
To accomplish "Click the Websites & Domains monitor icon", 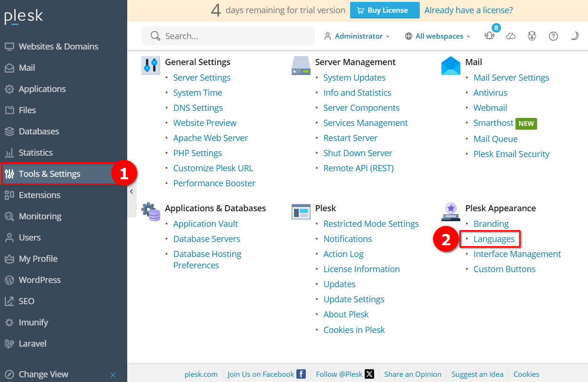I will (x=9, y=47).
